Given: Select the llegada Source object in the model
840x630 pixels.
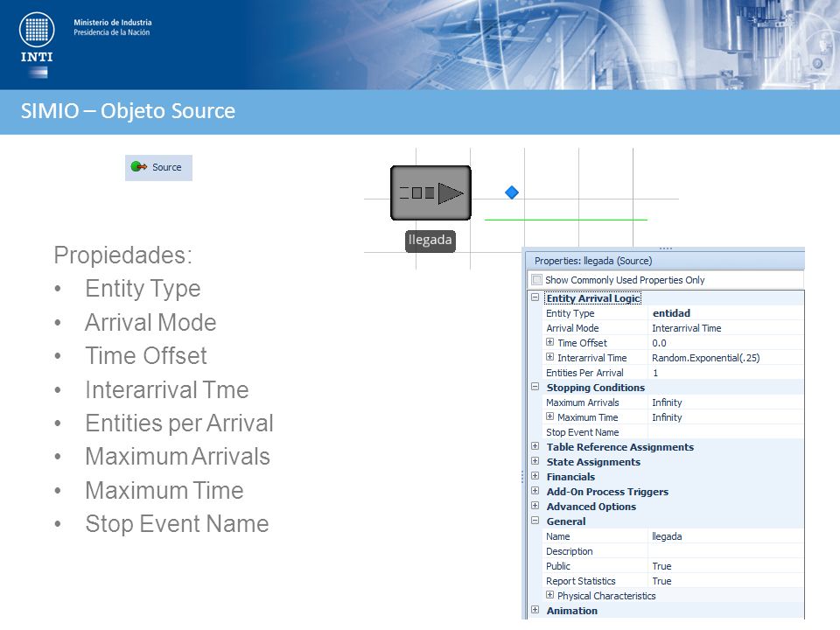Looking at the screenshot, I should (x=430, y=192).
